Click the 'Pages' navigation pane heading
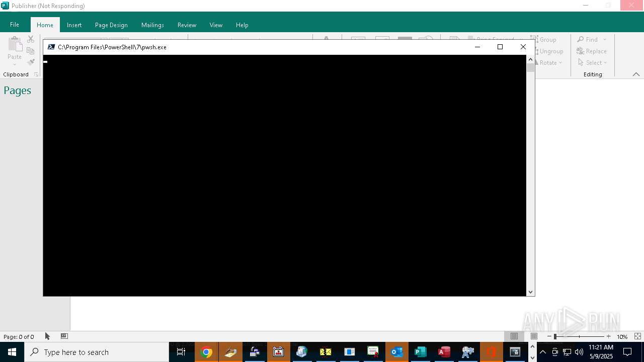The width and height of the screenshot is (644, 362). coord(18,90)
